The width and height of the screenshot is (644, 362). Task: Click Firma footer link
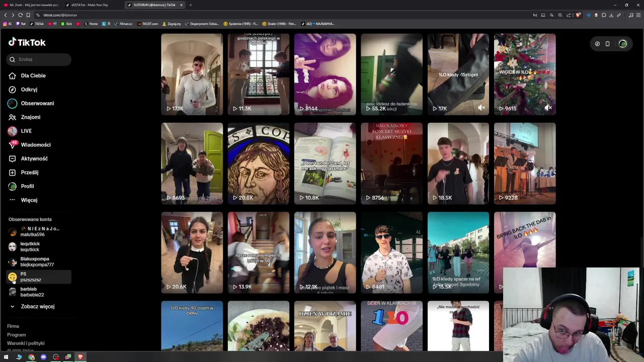tap(13, 326)
